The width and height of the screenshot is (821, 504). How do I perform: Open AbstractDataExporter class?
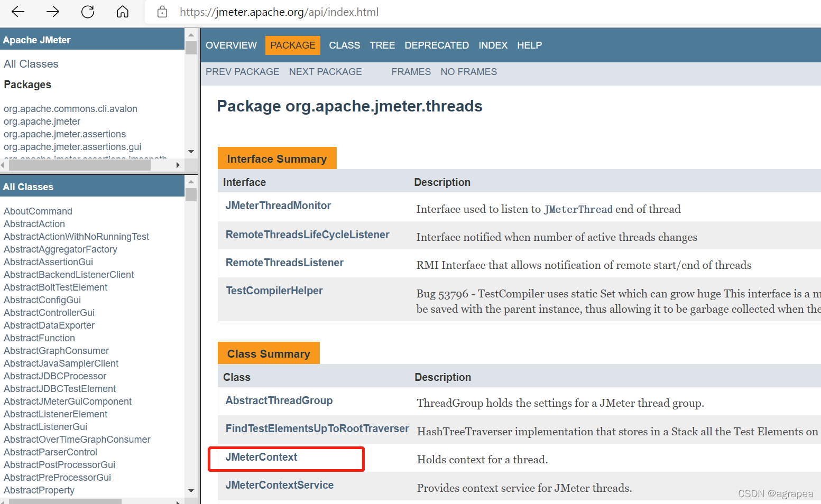pyautogui.click(x=49, y=325)
